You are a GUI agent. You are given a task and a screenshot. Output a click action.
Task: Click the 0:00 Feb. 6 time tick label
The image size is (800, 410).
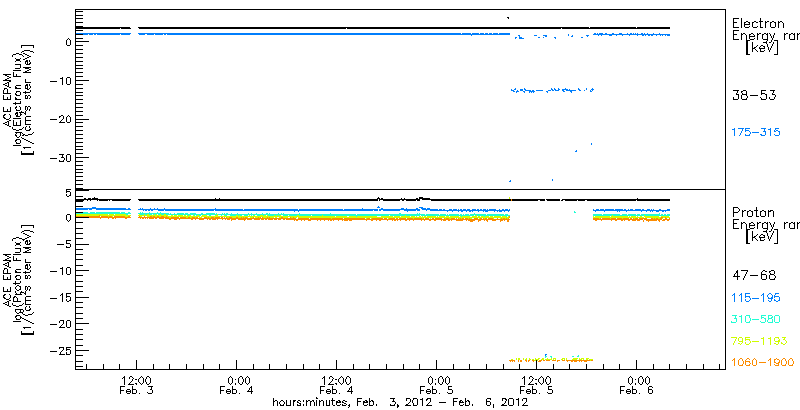coord(636,386)
